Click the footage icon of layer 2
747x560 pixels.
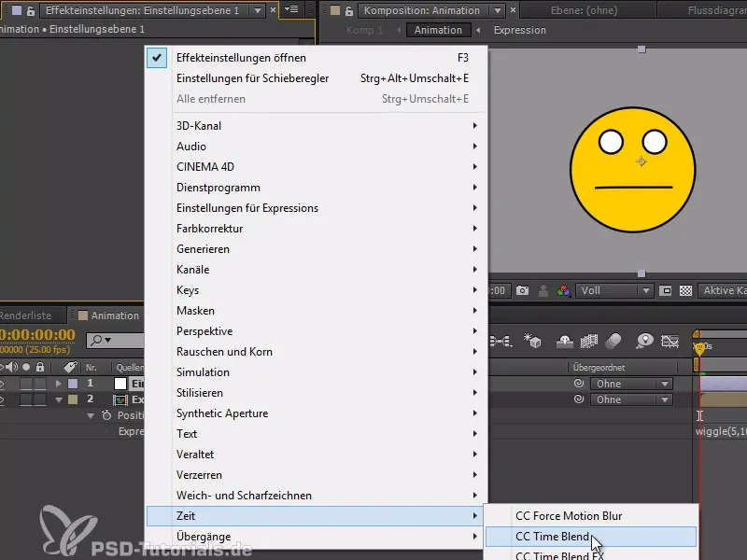[x=120, y=399]
